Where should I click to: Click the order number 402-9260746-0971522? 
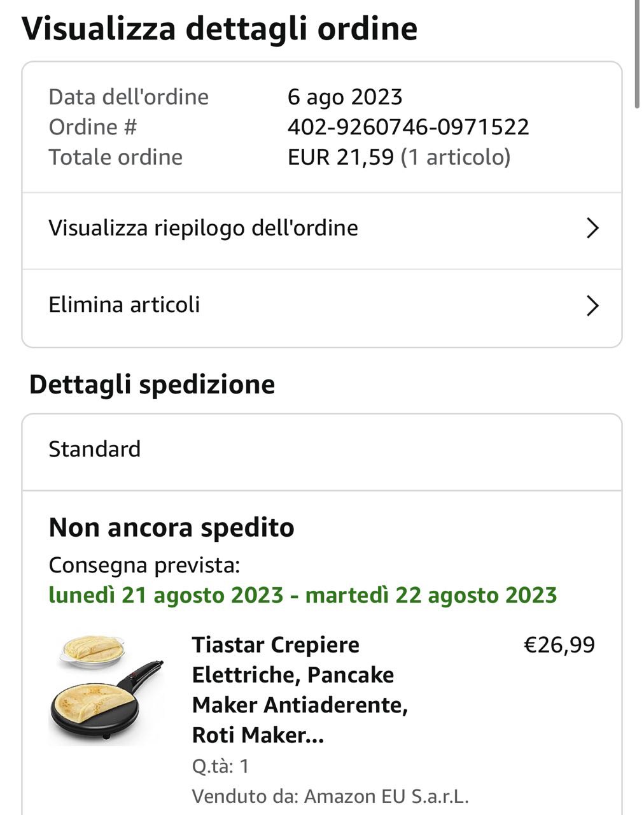pos(408,127)
